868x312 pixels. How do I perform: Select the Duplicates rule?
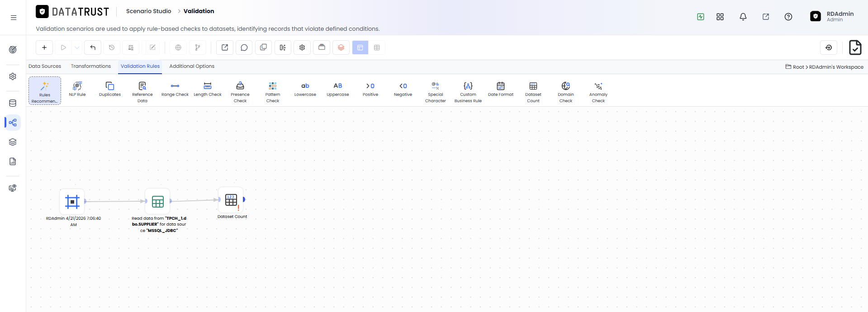tap(110, 89)
